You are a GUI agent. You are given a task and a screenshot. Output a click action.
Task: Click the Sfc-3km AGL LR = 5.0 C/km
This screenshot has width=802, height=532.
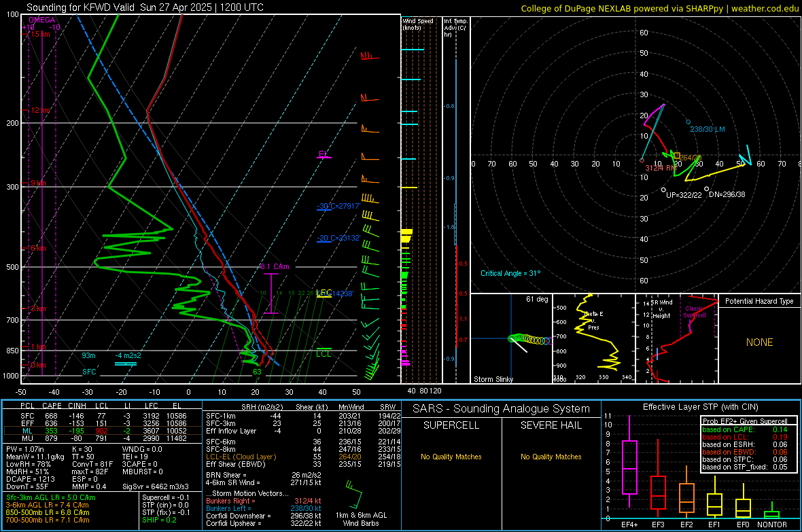pyautogui.click(x=51, y=497)
